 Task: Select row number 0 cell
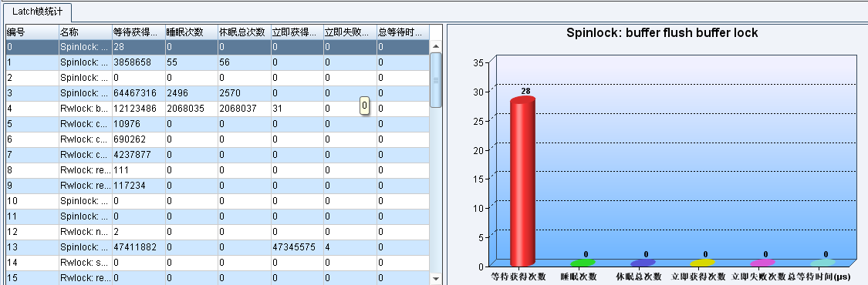tap(32, 48)
